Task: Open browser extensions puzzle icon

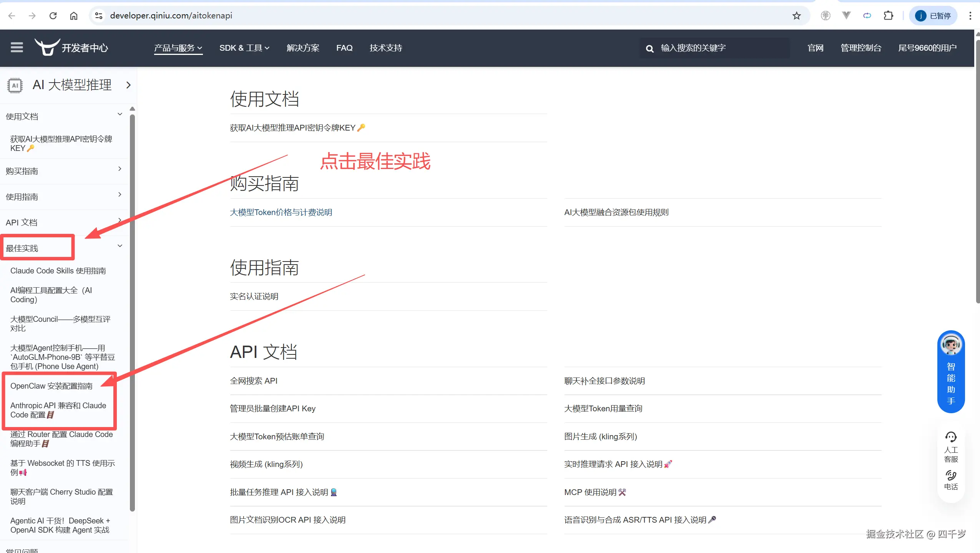Action: coord(888,16)
